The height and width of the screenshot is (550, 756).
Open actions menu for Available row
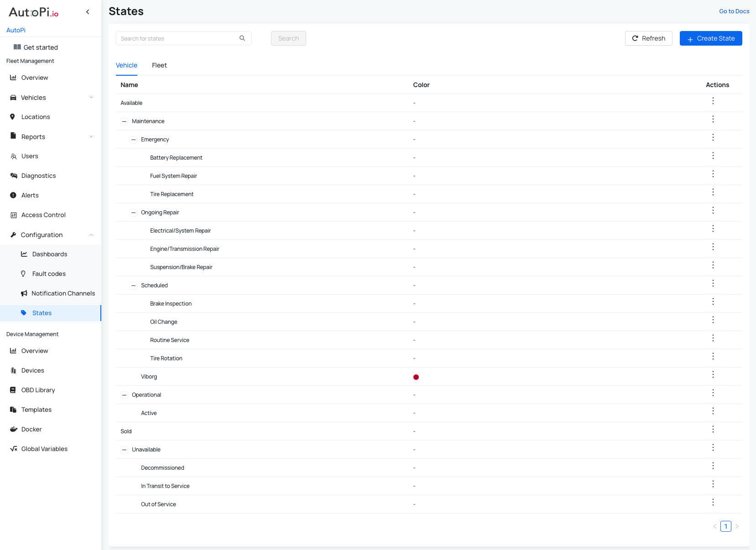click(x=713, y=101)
